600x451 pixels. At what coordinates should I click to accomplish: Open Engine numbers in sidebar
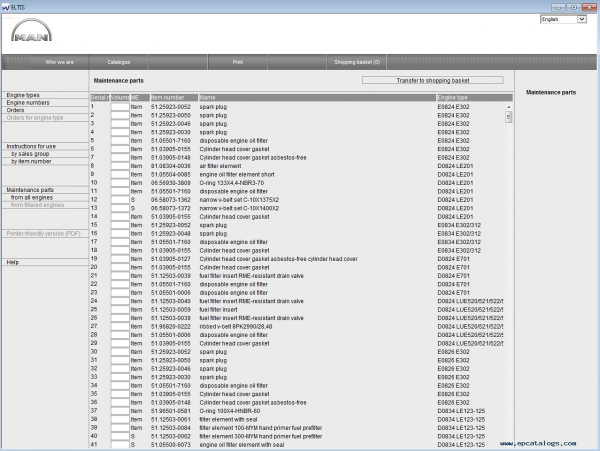pyautogui.click(x=28, y=103)
